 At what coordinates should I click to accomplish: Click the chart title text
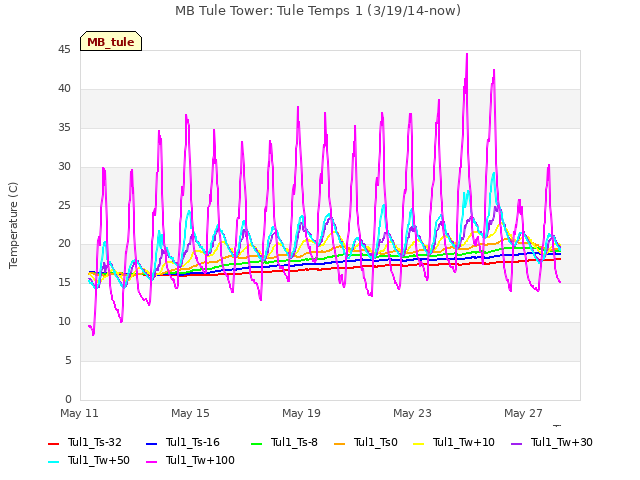(x=318, y=10)
